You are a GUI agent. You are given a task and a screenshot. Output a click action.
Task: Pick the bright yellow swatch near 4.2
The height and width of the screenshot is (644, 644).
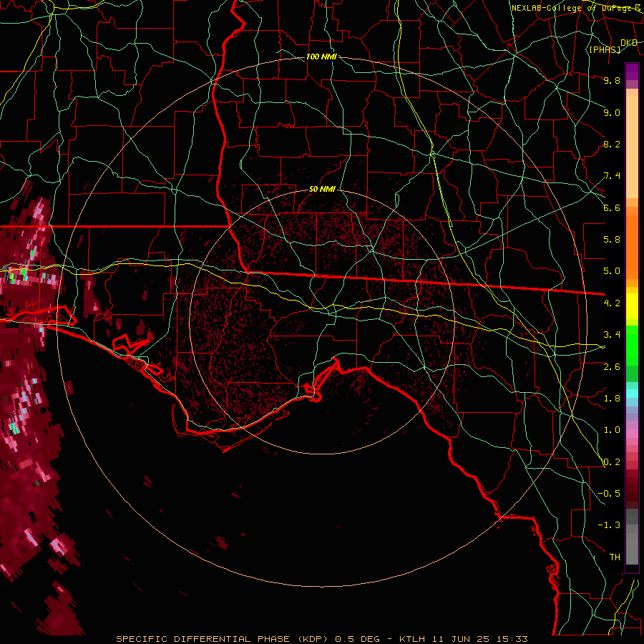pos(632,306)
